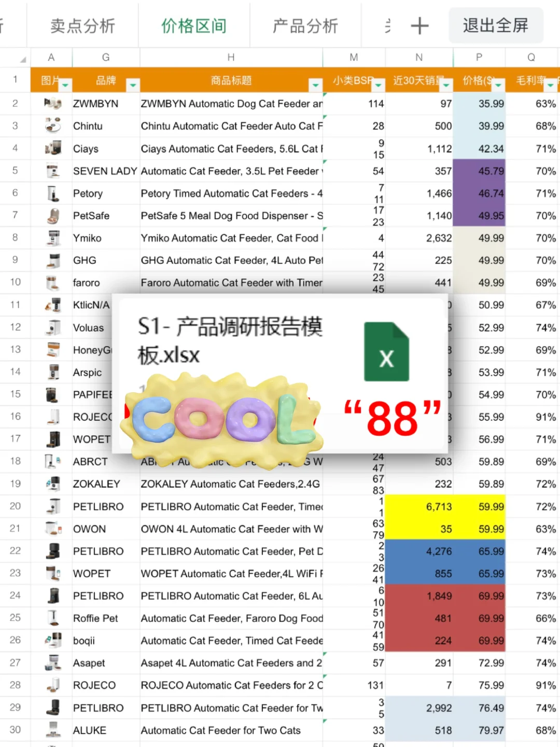Click ZOKALEY product thumbnail image
The height and width of the screenshot is (747, 560).
[x=52, y=484]
